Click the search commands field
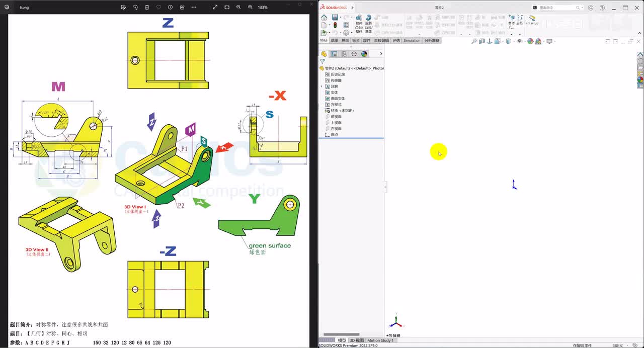This screenshot has width=644, height=348. [557, 8]
